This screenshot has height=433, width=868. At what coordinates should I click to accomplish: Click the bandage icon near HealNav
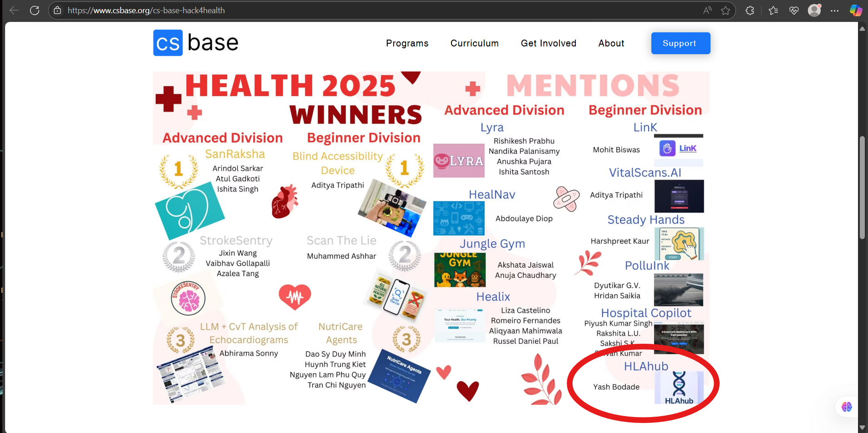[567, 199]
